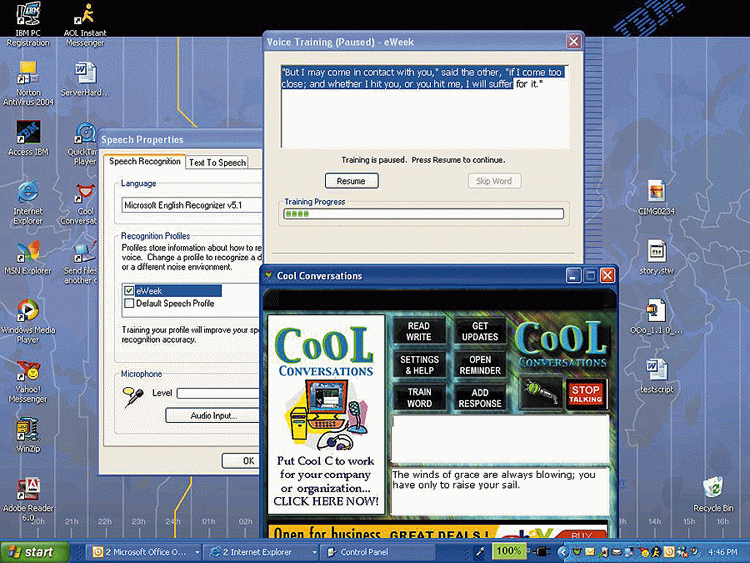Screen dimensions: 750x563
Task: Uncheck the eWeek recognition profile checkbox
Action: pos(129,291)
